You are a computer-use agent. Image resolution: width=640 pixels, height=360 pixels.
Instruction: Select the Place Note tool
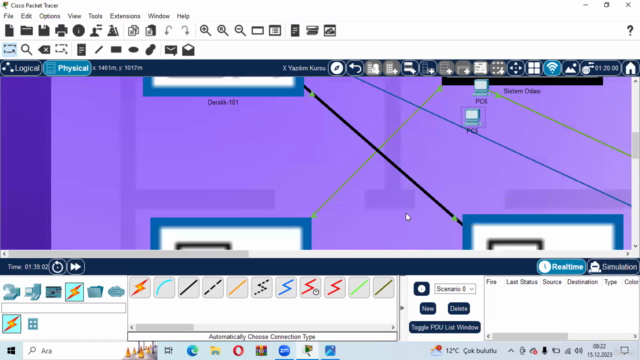[81, 50]
